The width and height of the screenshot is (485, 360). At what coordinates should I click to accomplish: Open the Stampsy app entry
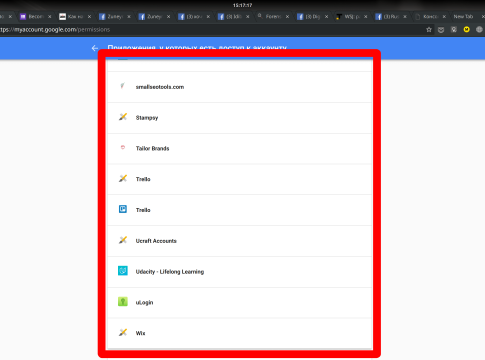pos(239,118)
